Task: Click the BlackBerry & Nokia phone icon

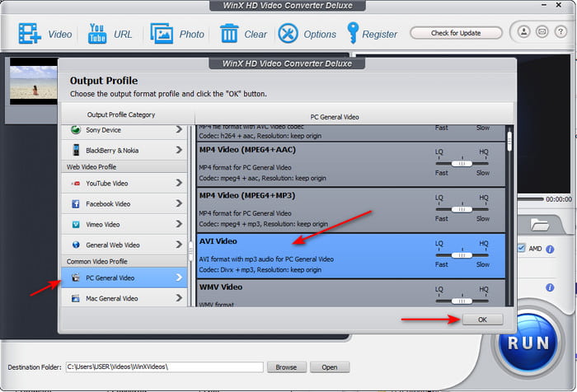Action: pos(76,150)
